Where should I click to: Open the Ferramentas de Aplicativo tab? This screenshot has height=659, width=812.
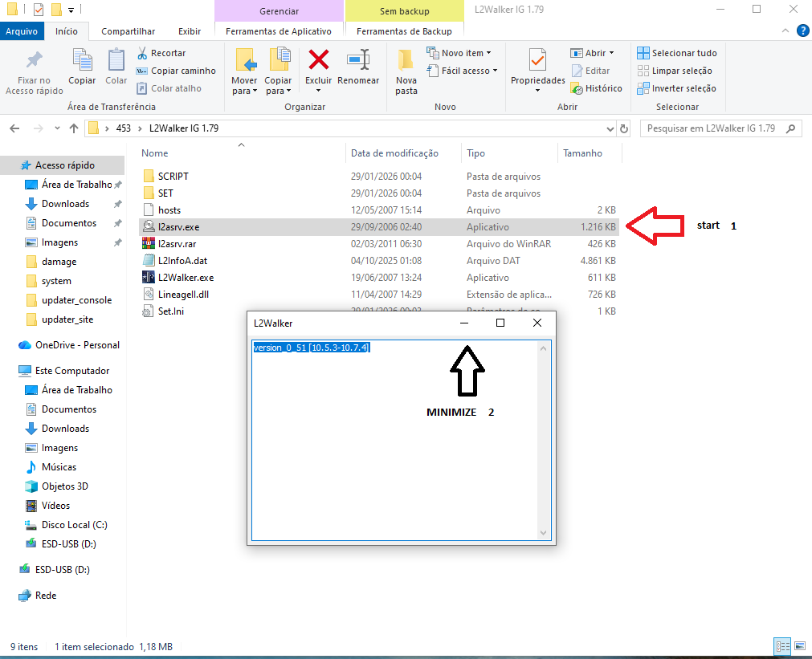279,31
